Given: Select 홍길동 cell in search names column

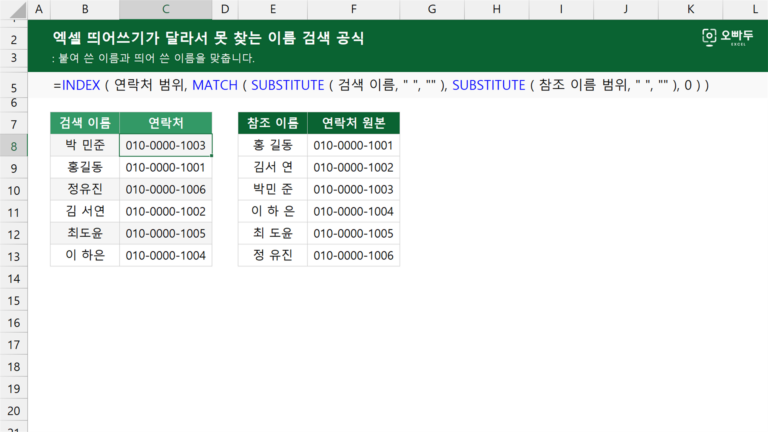Looking at the screenshot, I should [85, 167].
